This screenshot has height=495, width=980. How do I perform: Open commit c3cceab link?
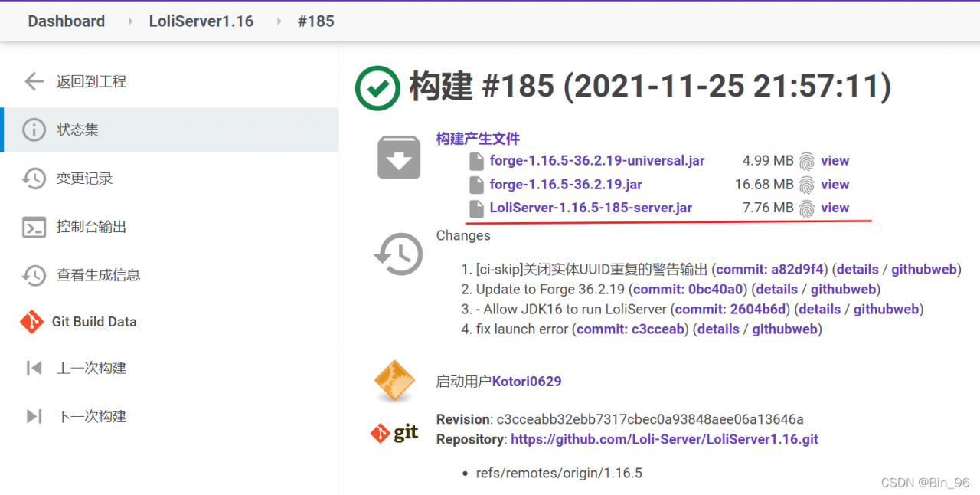tap(630, 329)
